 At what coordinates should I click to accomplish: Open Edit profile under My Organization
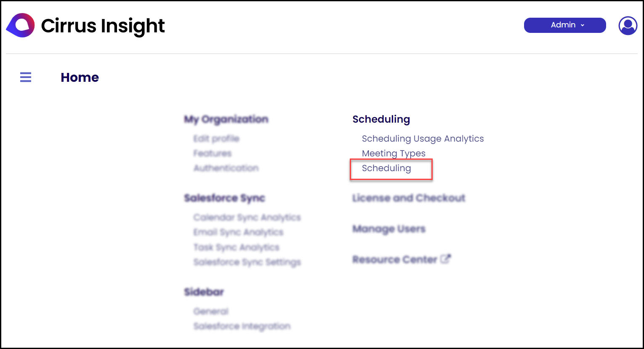click(x=216, y=139)
